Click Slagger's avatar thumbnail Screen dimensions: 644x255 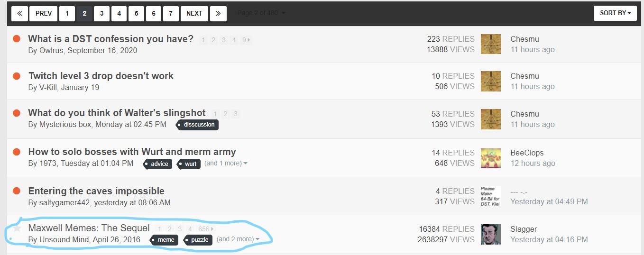(490, 234)
